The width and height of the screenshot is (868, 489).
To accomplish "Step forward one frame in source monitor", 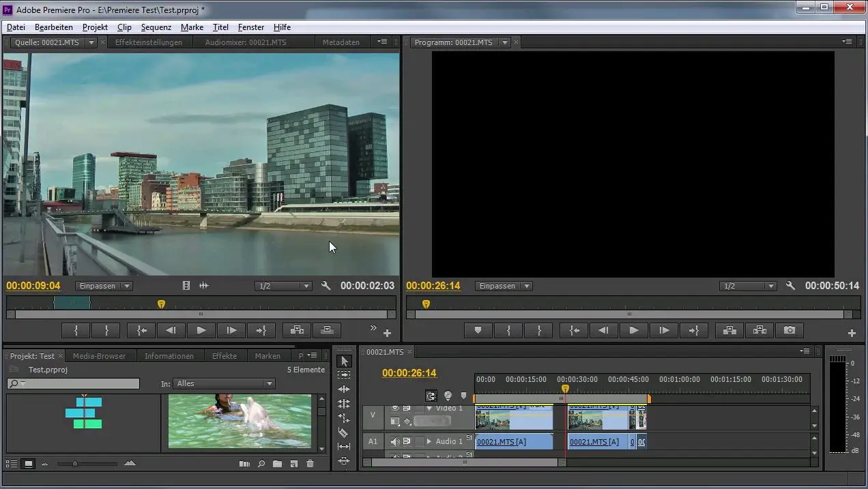I will (x=231, y=330).
